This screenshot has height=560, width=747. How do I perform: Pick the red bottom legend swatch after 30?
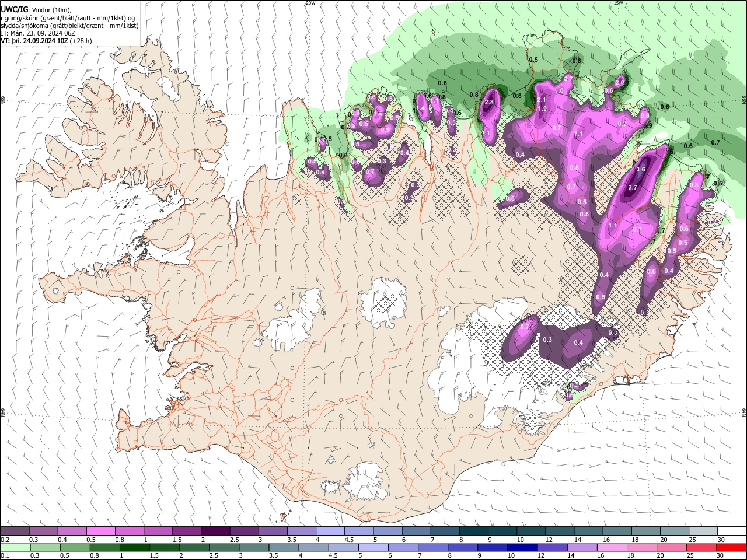[732, 548]
